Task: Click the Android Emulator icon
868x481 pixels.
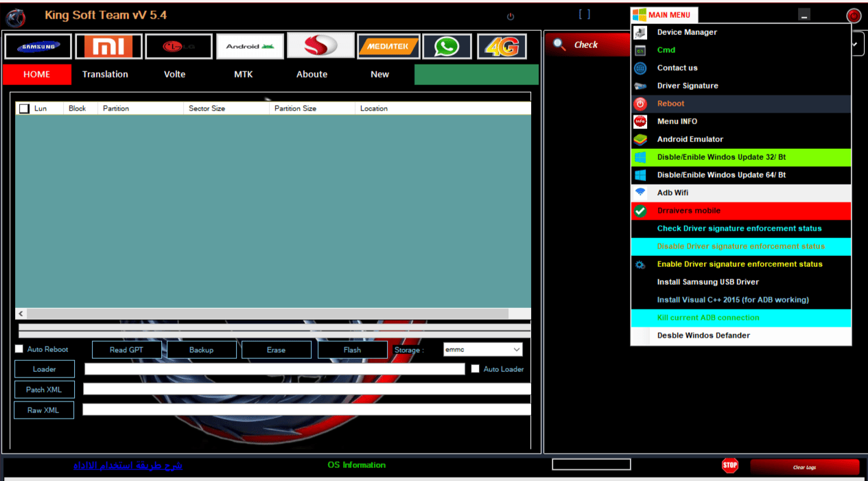Action: 640,139
